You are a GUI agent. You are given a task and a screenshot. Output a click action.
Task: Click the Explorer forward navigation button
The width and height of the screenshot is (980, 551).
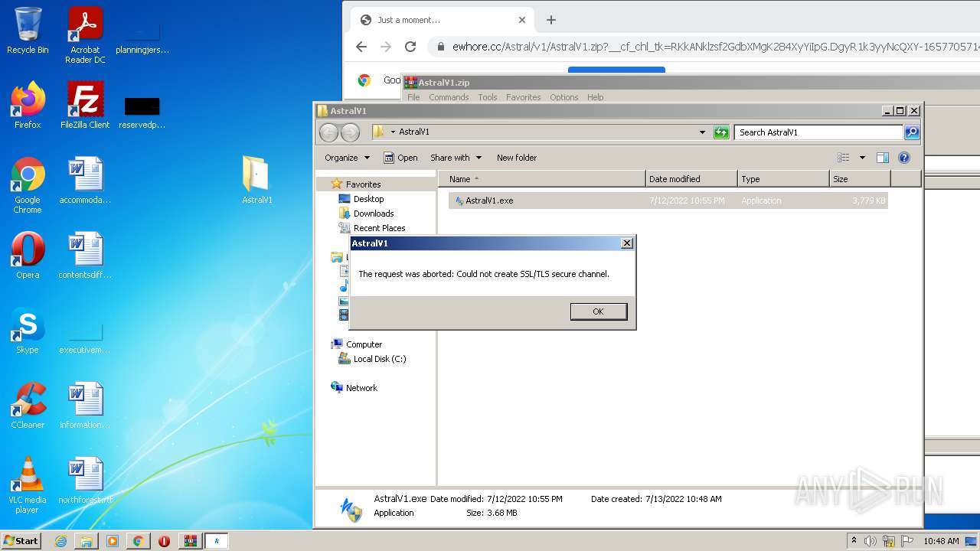click(x=350, y=132)
